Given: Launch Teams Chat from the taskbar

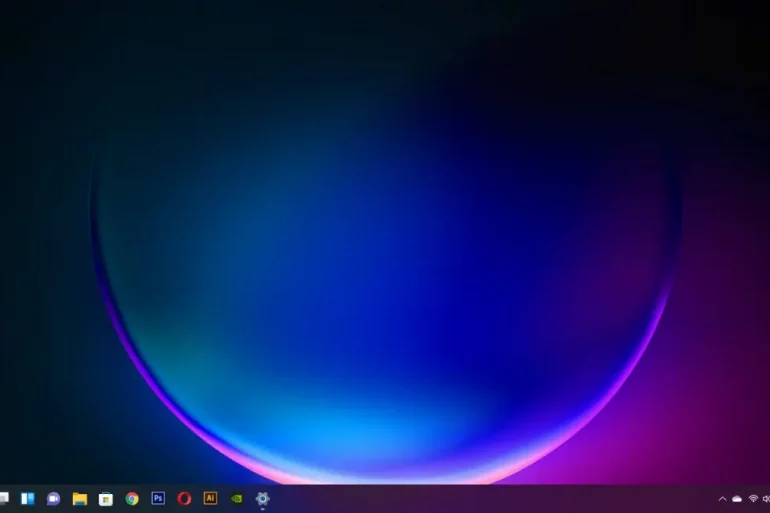Looking at the screenshot, I should (x=54, y=498).
